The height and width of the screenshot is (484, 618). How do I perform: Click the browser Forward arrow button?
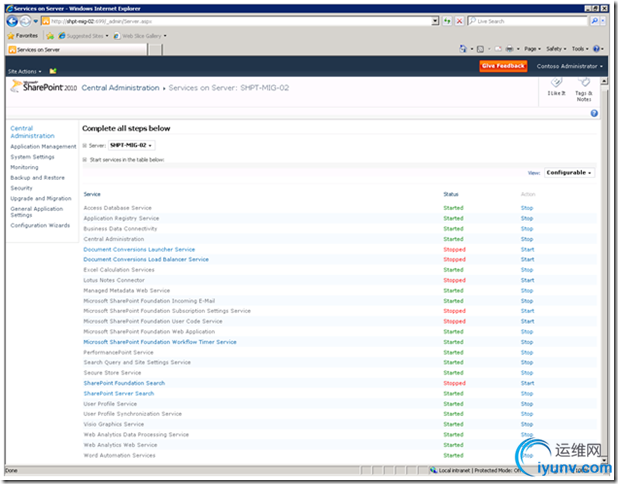tap(25, 21)
